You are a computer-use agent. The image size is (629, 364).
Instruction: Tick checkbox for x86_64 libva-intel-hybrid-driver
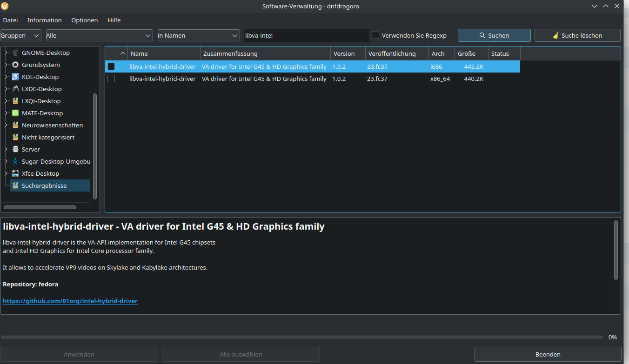(x=111, y=79)
